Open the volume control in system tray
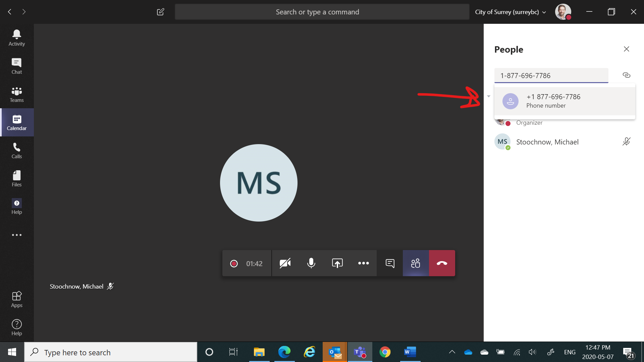 (x=532, y=352)
